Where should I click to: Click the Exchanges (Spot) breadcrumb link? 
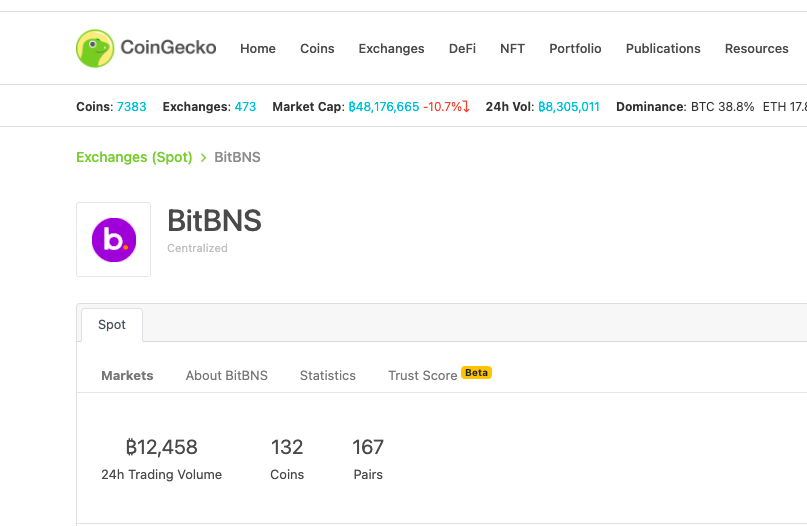point(134,157)
